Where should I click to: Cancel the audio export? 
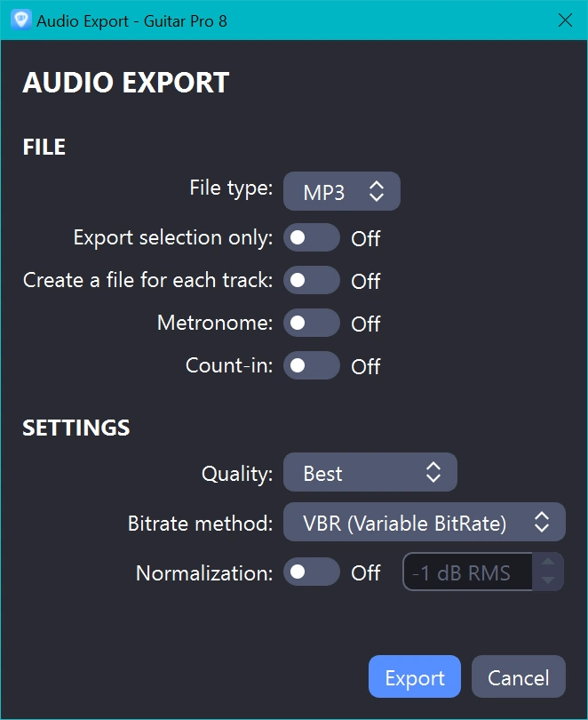tap(518, 678)
